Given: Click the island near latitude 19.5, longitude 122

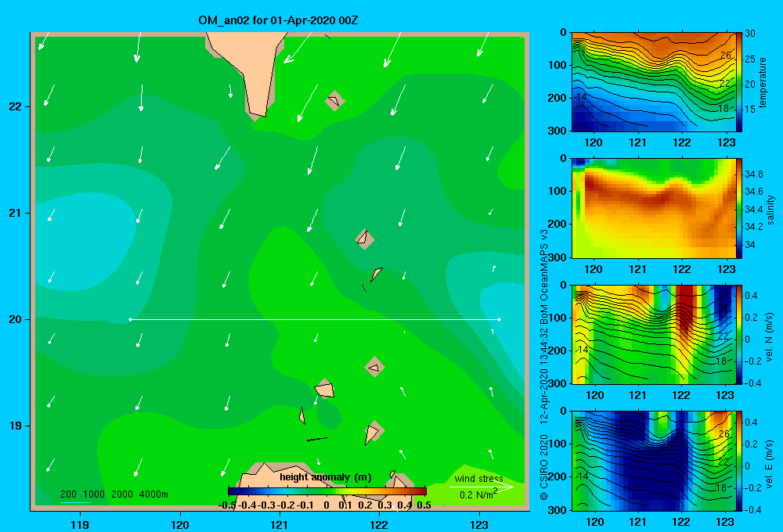Looking at the screenshot, I should [x=374, y=367].
